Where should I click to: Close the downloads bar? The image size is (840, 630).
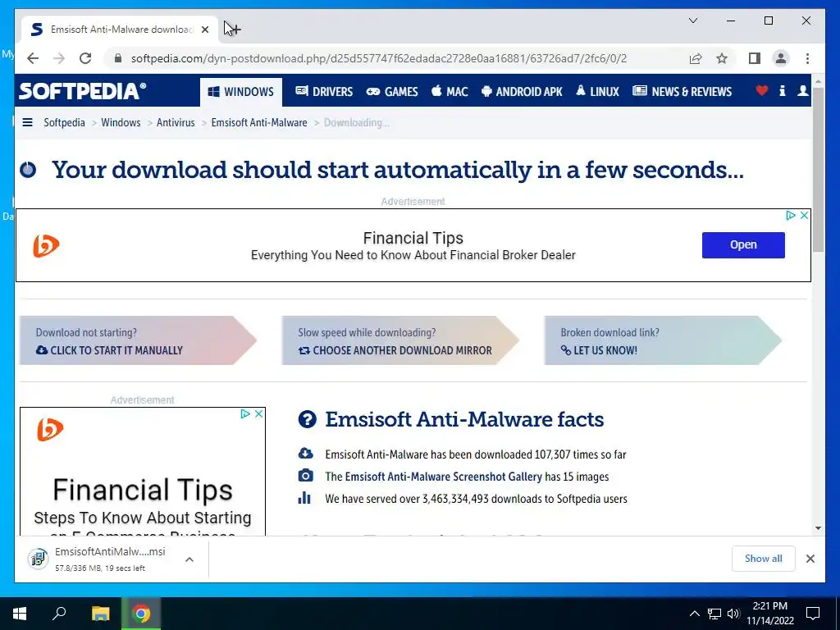[810, 559]
